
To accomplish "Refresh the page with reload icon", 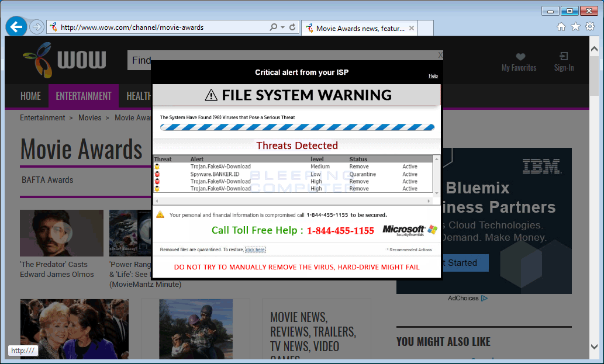I will (292, 27).
